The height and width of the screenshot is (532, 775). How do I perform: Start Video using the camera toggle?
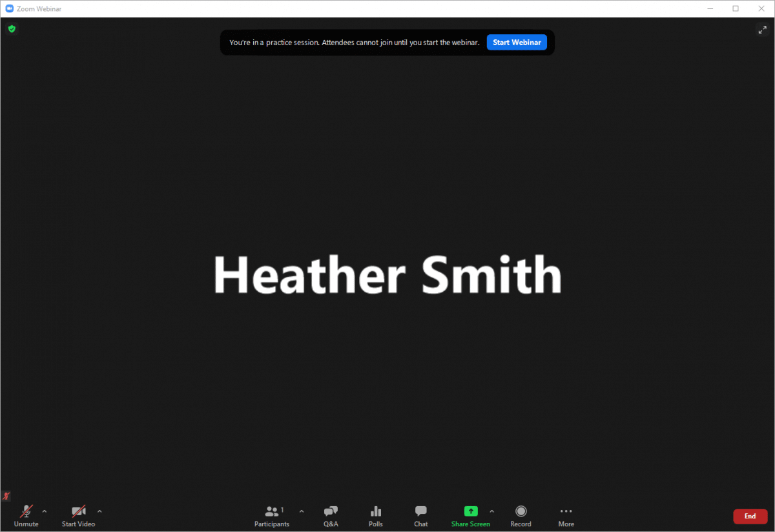coord(78,515)
